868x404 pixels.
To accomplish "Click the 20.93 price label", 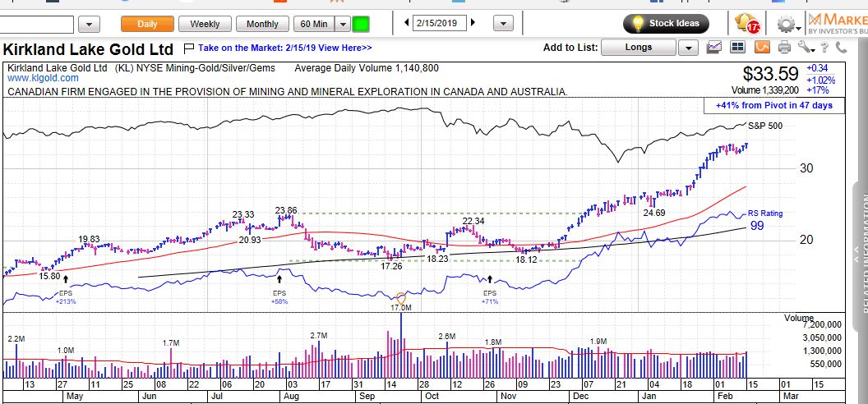I will [250, 239].
